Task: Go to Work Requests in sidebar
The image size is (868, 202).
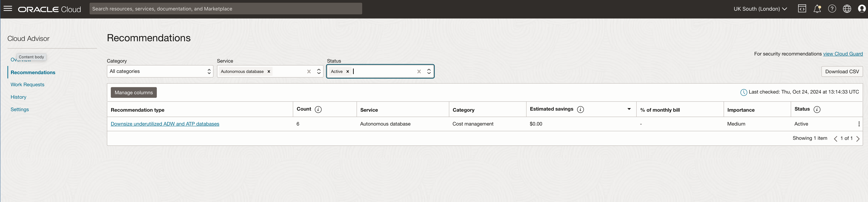Action: click(27, 85)
